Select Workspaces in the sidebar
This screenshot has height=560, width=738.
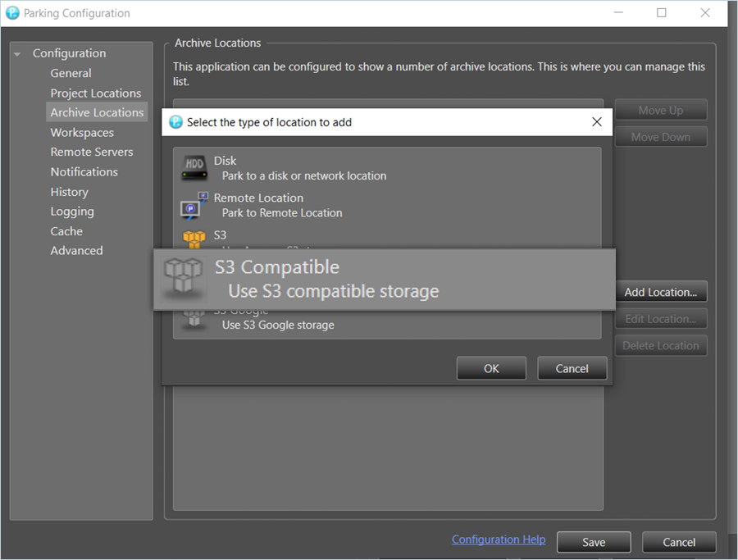(82, 132)
